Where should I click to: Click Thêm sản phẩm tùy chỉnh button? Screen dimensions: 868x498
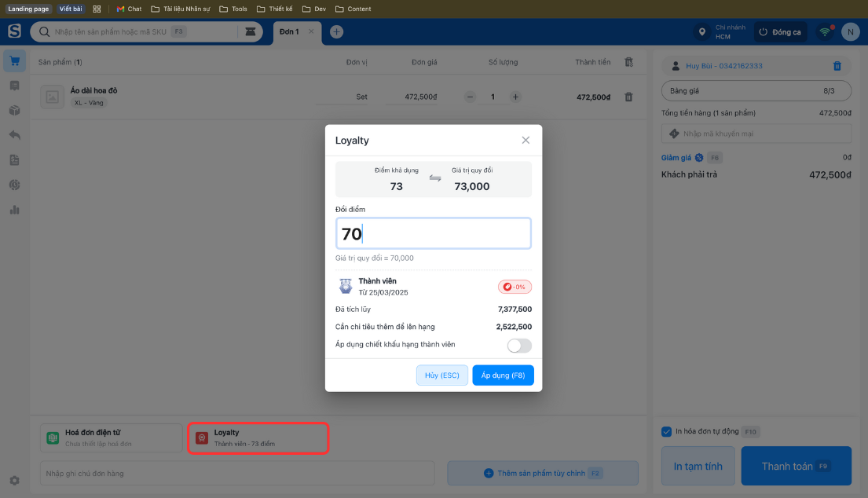pyautogui.click(x=543, y=473)
